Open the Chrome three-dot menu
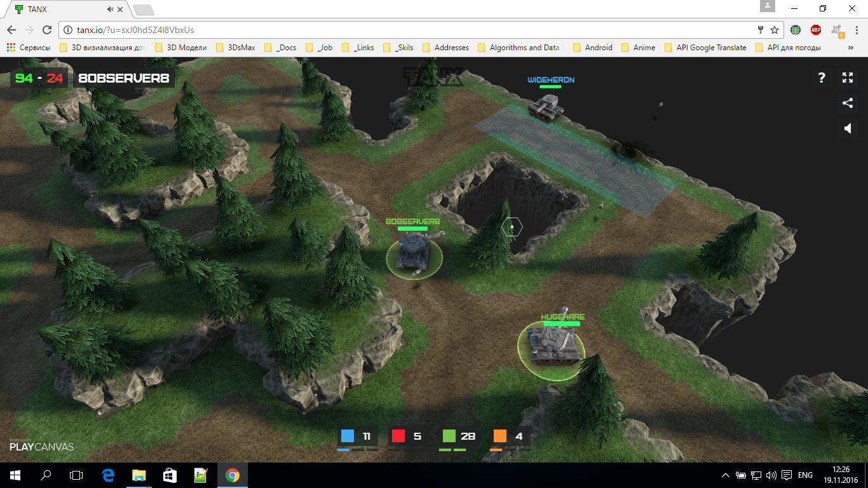868x488 pixels. [x=856, y=30]
